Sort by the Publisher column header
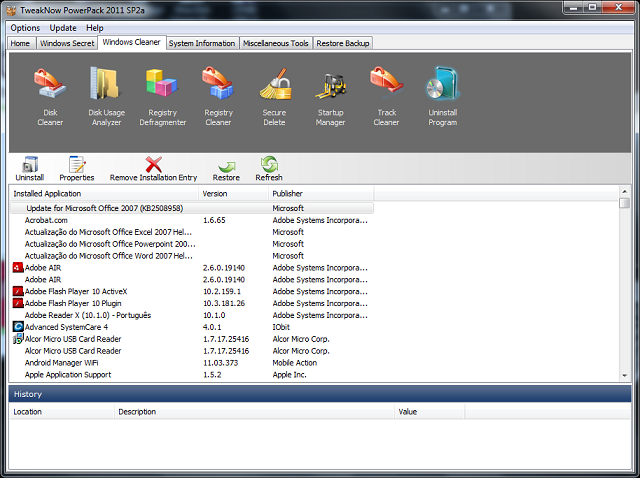640x478 pixels. click(x=321, y=194)
